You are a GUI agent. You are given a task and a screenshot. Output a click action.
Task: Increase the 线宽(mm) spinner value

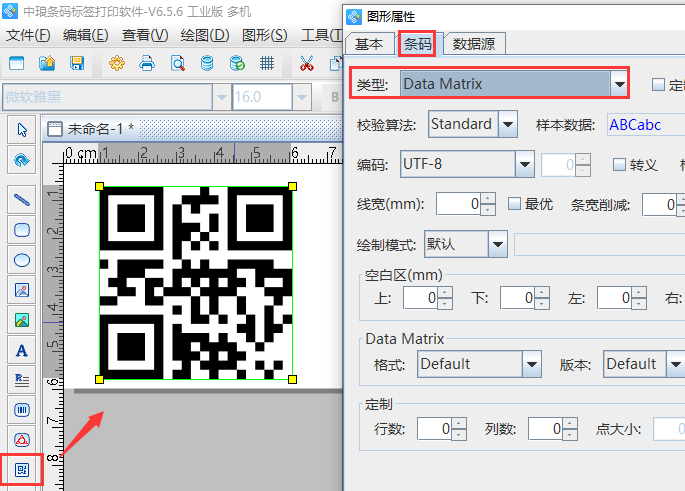coord(488,199)
